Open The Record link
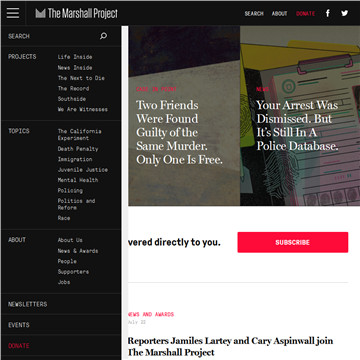The height and width of the screenshot is (360, 360). coord(73,88)
